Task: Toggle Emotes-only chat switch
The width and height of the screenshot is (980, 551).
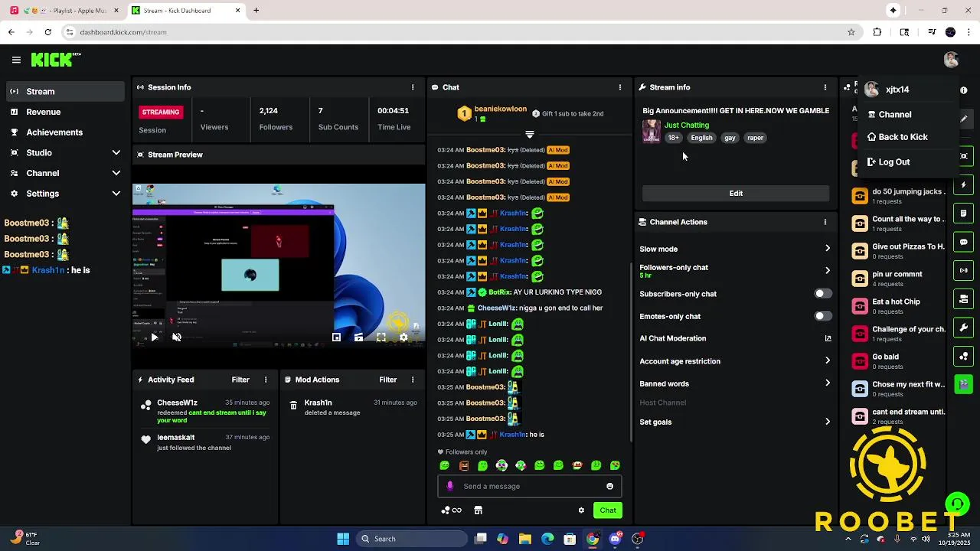Action: (822, 316)
